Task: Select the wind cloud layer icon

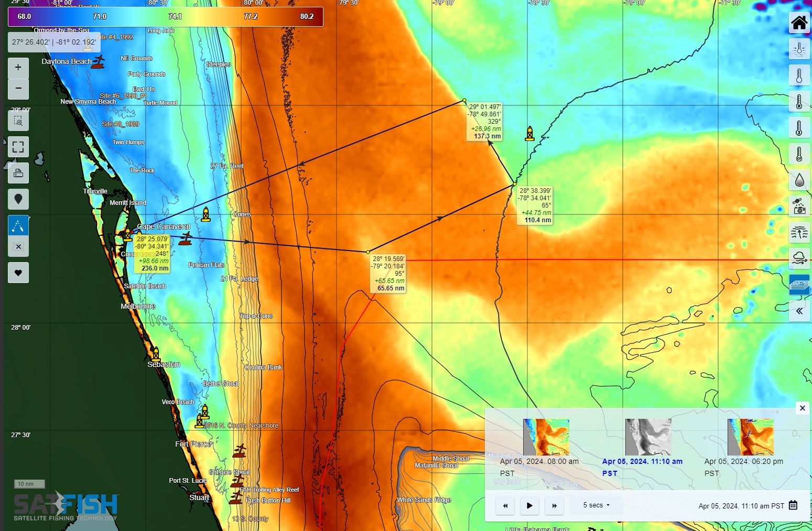Action: [x=799, y=258]
